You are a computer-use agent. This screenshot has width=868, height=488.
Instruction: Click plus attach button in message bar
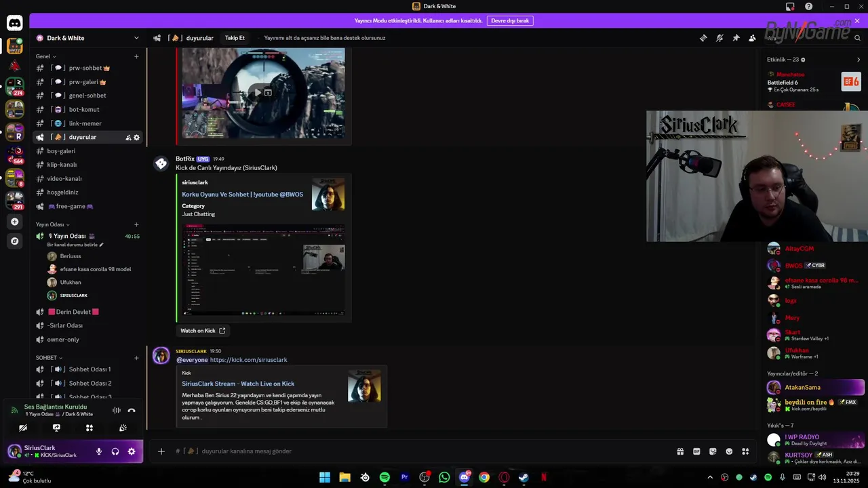[161, 451]
